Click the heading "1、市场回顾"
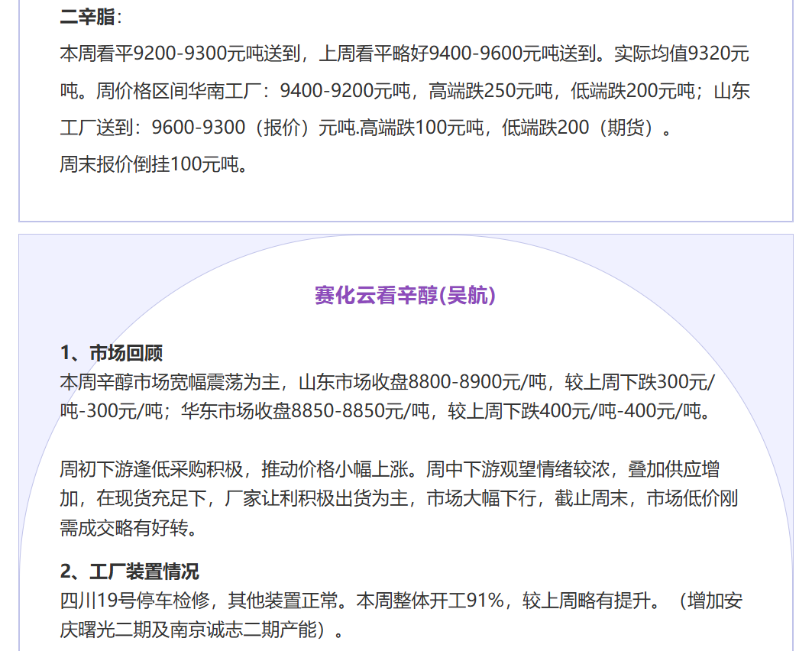 (112, 353)
